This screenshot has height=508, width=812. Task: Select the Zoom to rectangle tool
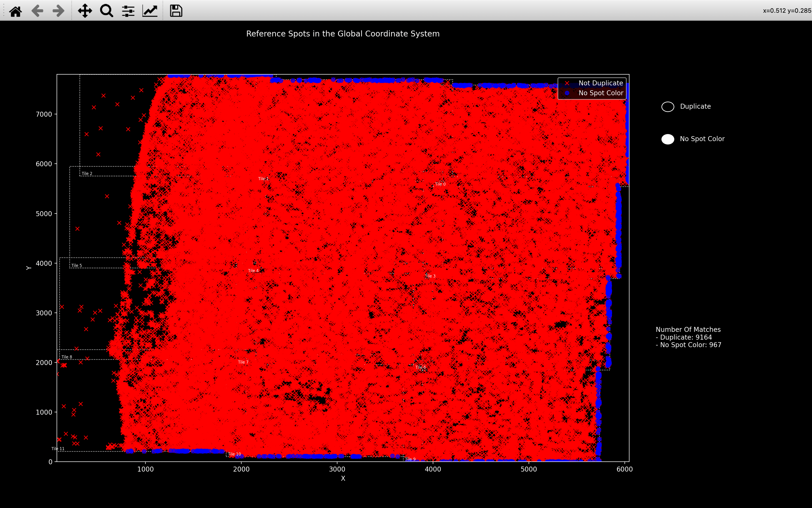point(106,11)
